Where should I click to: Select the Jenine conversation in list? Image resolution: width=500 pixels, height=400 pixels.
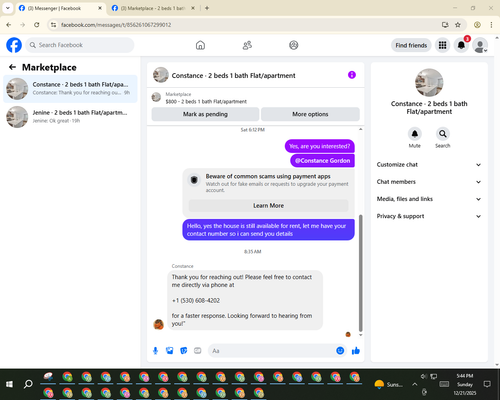click(x=70, y=117)
